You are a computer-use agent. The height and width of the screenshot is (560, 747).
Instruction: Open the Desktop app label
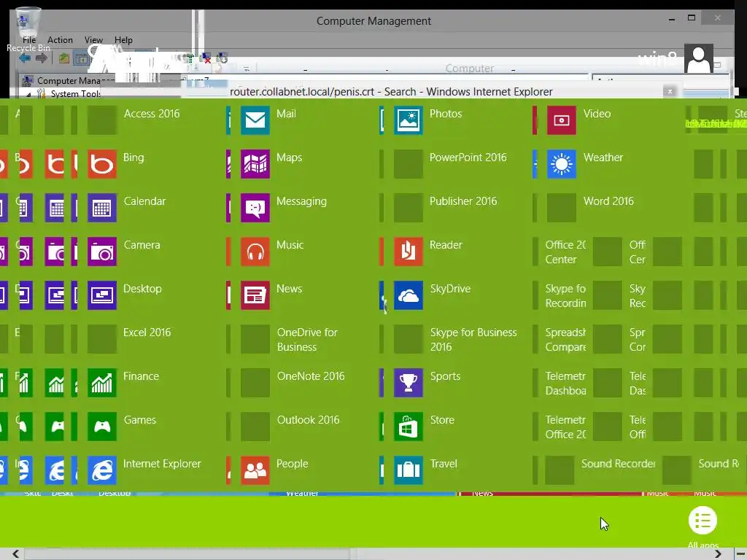(142, 289)
